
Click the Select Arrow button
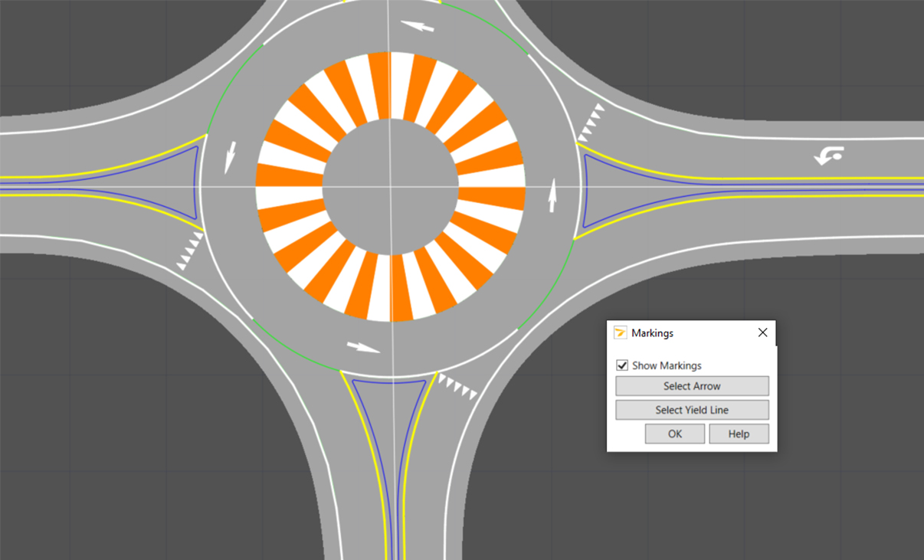tap(691, 385)
